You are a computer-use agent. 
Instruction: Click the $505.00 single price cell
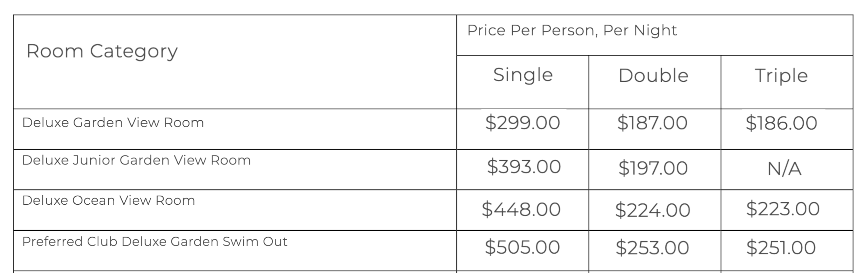pyautogui.click(x=523, y=250)
